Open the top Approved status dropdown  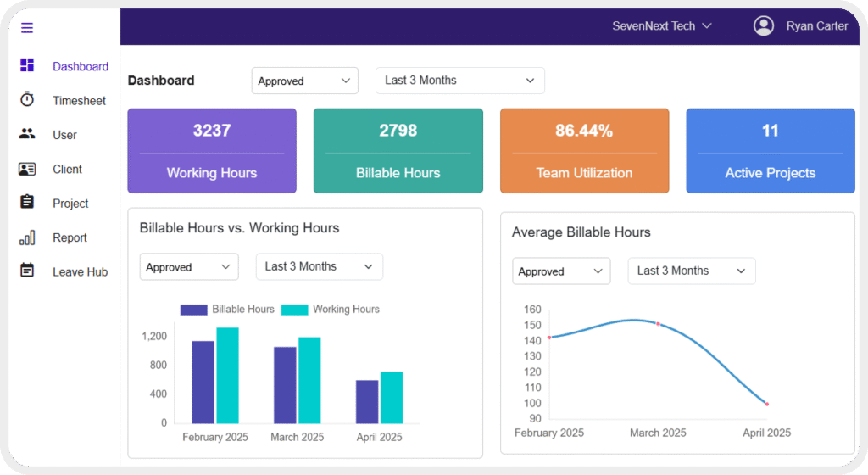(305, 81)
